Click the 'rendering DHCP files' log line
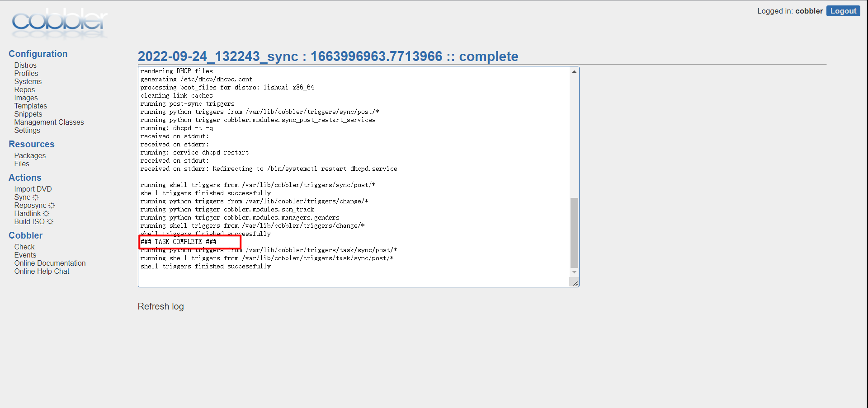 pos(176,71)
